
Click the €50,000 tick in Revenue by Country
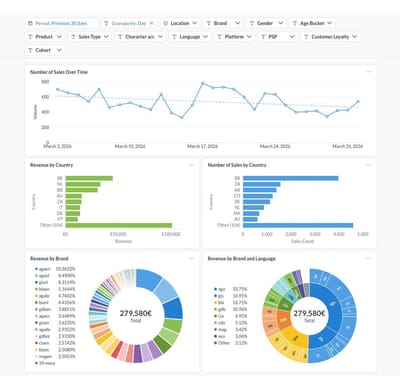[x=118, y=234]
